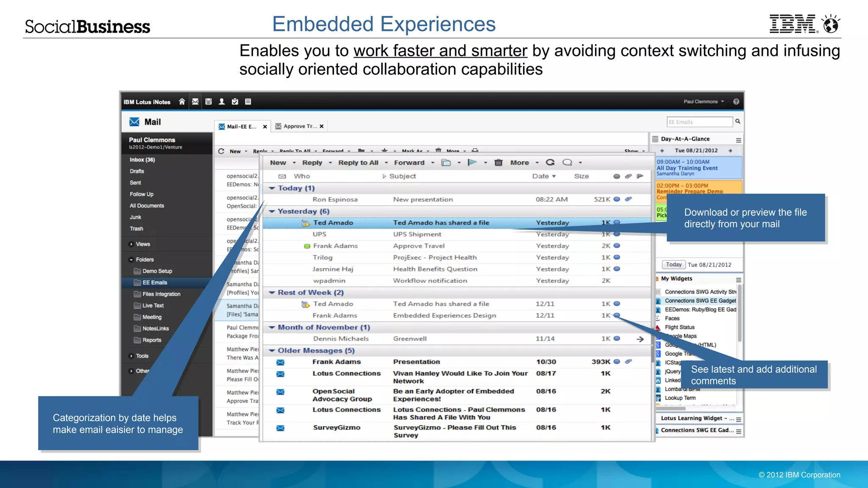
Task: Close the Approve Tr... tab
Action: (x=322, y=126)
